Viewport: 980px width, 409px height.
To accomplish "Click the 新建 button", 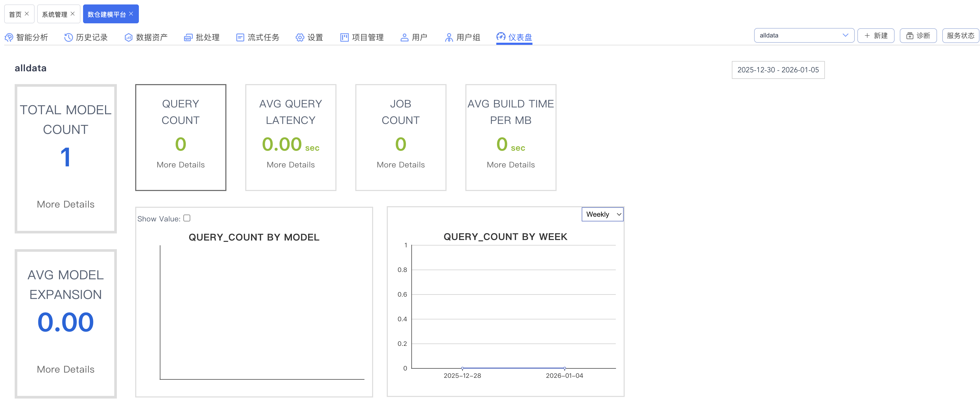I will coord(876,35).
